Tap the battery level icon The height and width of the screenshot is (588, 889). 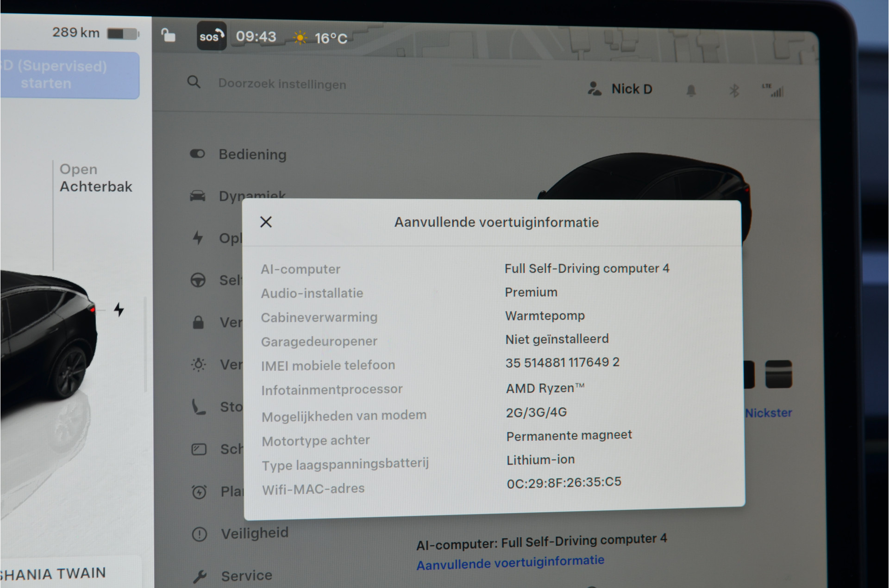coord(123,34)
